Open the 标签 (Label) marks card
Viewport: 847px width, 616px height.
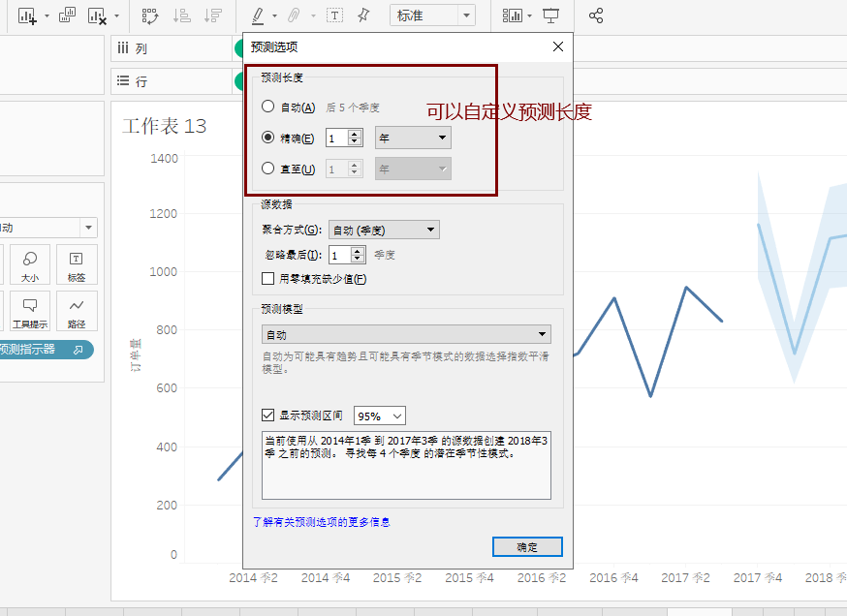[77, 264]
